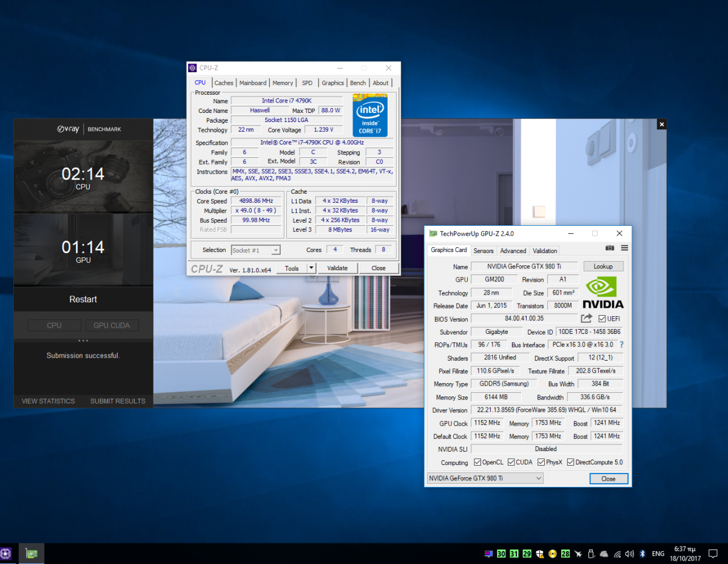Viewport: 728px width, 564px height.
Task: Click the Lookup button in GPU-Z
Action: click(x=603, y=266)
